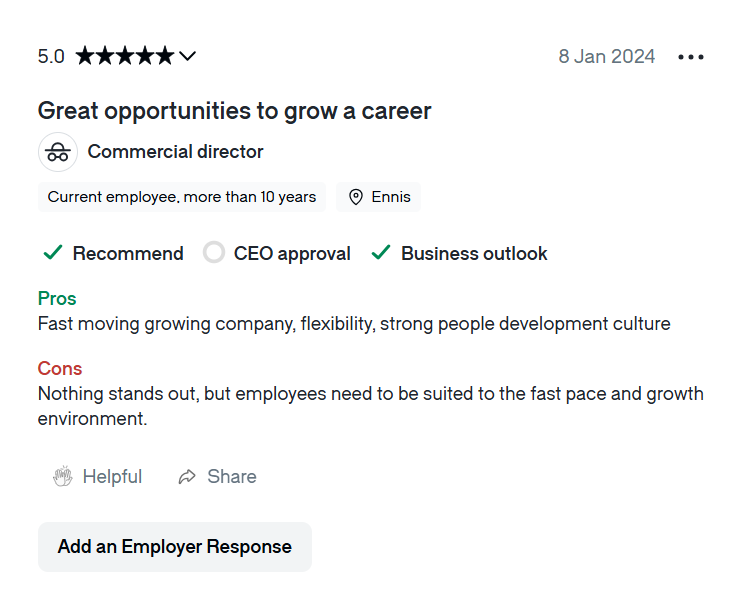This screenshot has width=752, height=607.
Task: Click the 'Current employee, more than 10 years' tag
Action: [x=182, y=197]
